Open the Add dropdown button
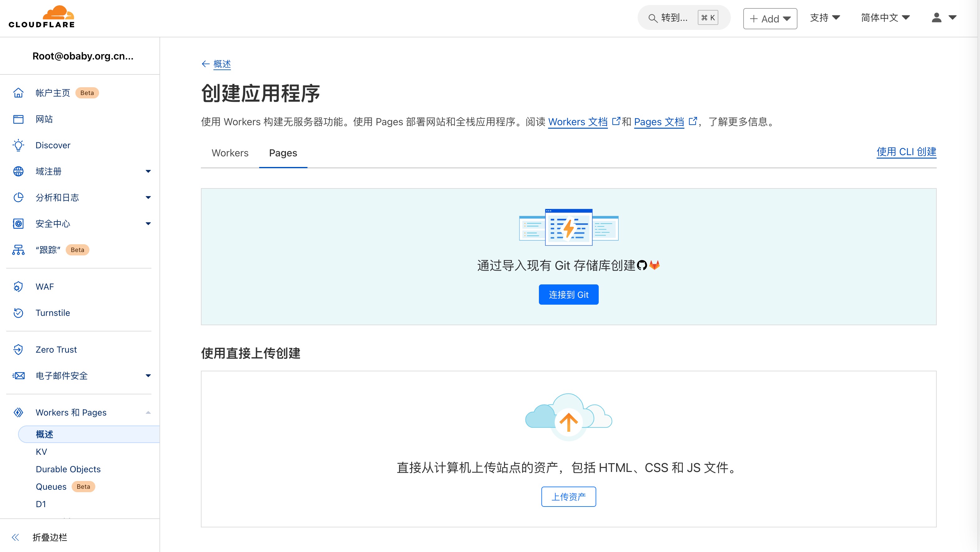Screen dimensions: 980x552 click(x=770, y=19)
